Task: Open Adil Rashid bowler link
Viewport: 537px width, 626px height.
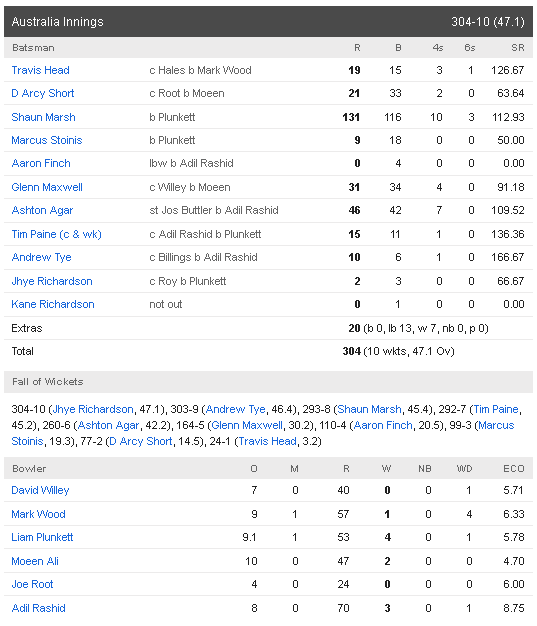Action: (39, 608)
